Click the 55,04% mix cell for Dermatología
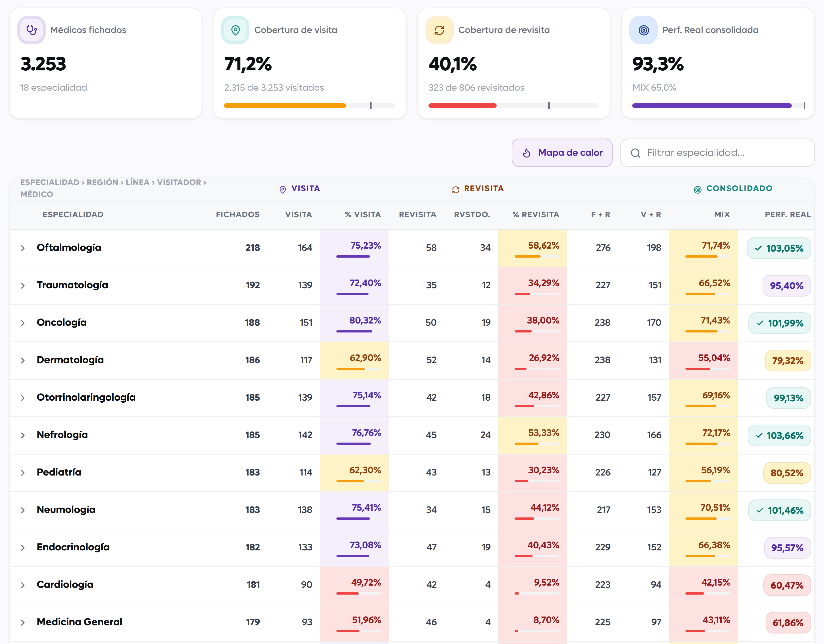824x644 pixels. coord(703,360)
